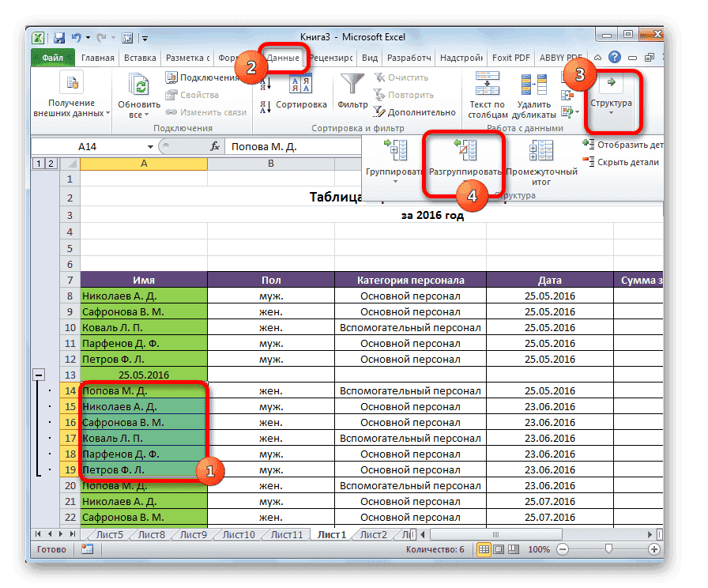The height and width of the screenshot is (588, 708).
Task: Click the Промежуточный итог icon
Action: pos(541,154)
